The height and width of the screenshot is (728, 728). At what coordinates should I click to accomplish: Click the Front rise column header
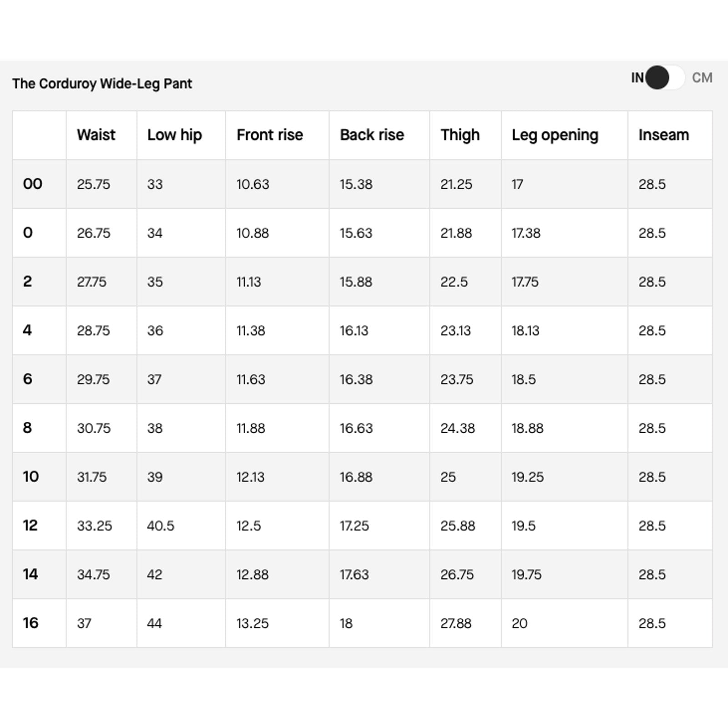[x=270, y=135]
